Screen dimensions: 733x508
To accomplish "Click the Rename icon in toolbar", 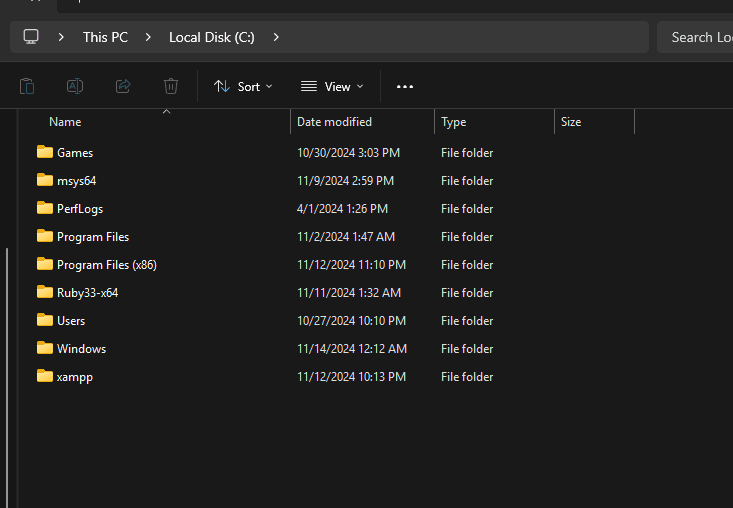I will 75,86.
